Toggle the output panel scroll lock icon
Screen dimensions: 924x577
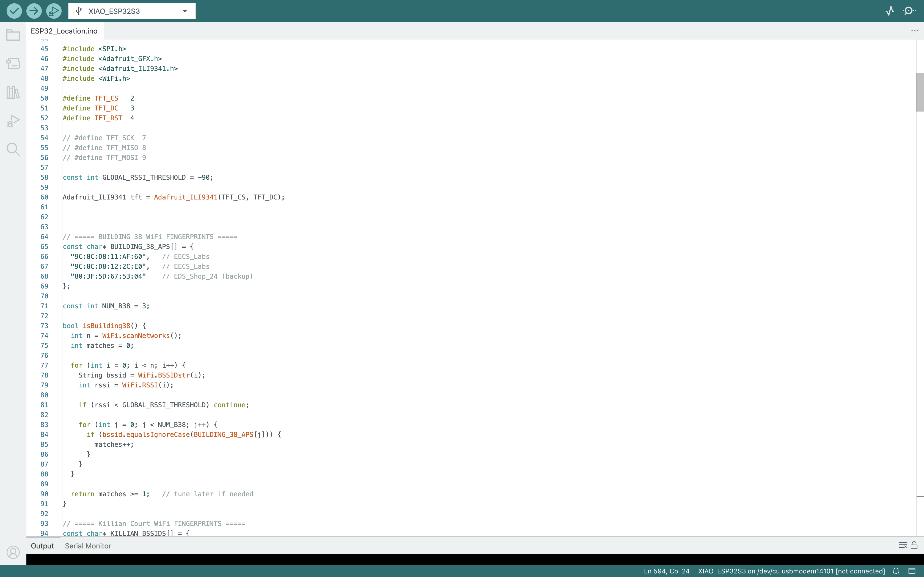tap(914, 545)
